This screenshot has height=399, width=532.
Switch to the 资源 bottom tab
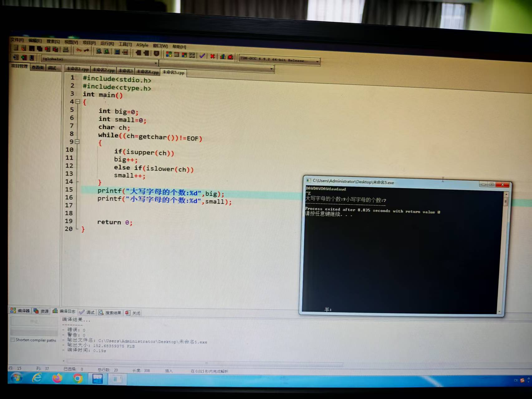point(41,311)
